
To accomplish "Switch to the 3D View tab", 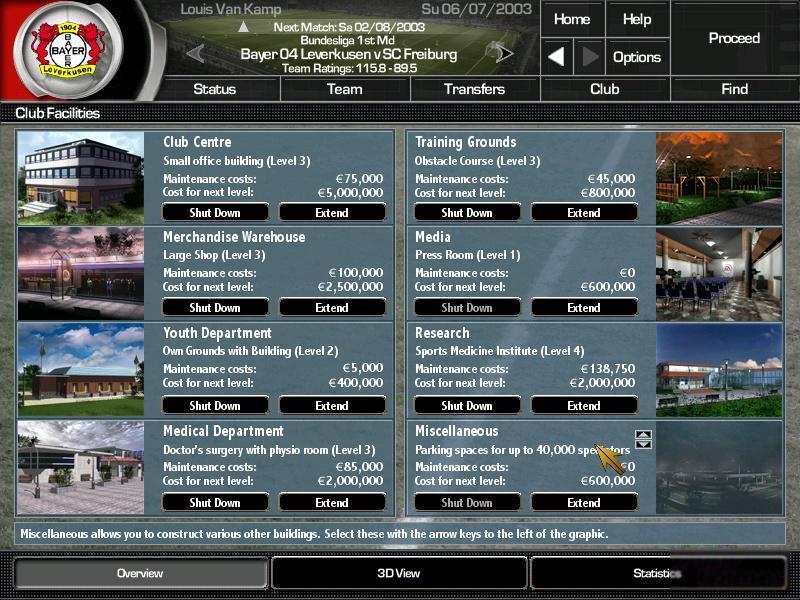I will pos(398,573).
